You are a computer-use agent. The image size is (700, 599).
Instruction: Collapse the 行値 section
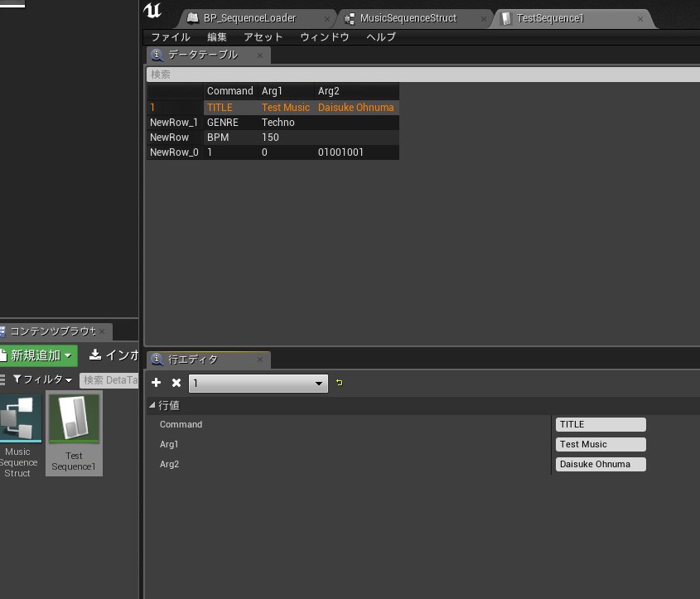[152, 405]
